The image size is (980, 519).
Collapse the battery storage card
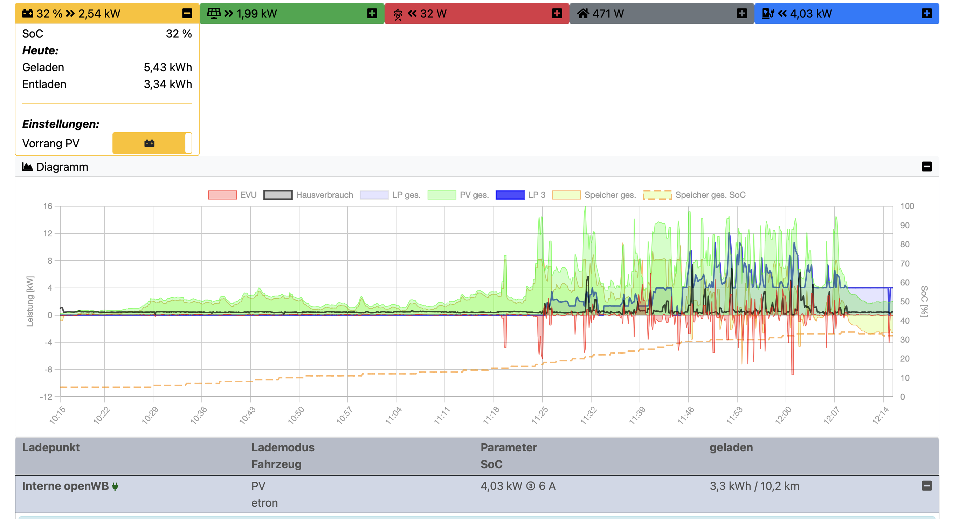[187, 13]
